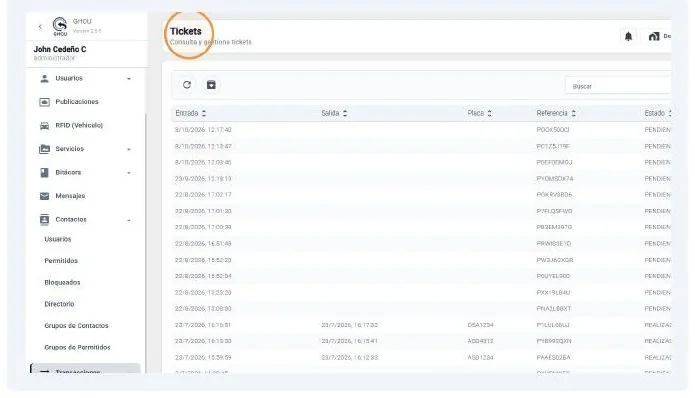Select the row entered 22/8/2026, 17:01:30
This screenshot has width=695, height=398.
(421, 211)
